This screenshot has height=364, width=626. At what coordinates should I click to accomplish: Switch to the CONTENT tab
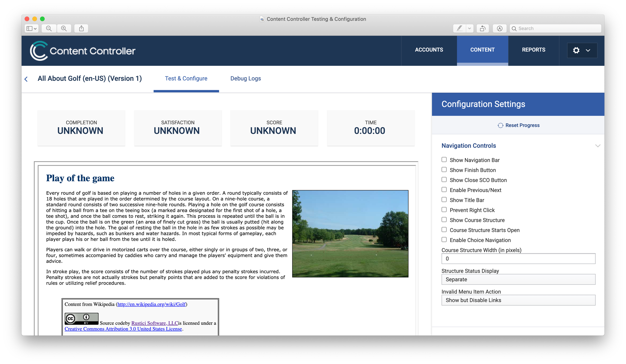pyautogui.click(x=482, y=50)
